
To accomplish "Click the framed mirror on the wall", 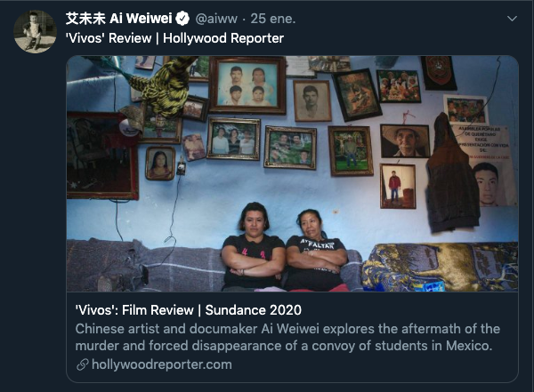I will pos(102,156).
